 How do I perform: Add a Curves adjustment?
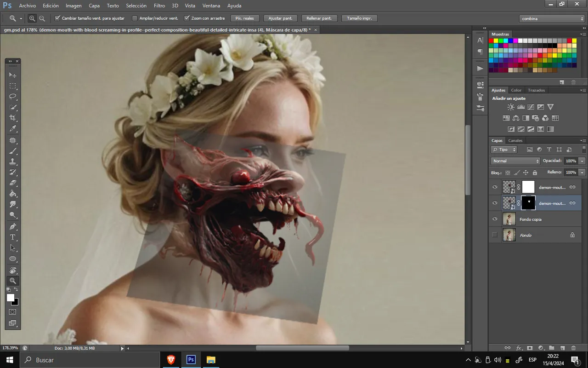point(531,107)
